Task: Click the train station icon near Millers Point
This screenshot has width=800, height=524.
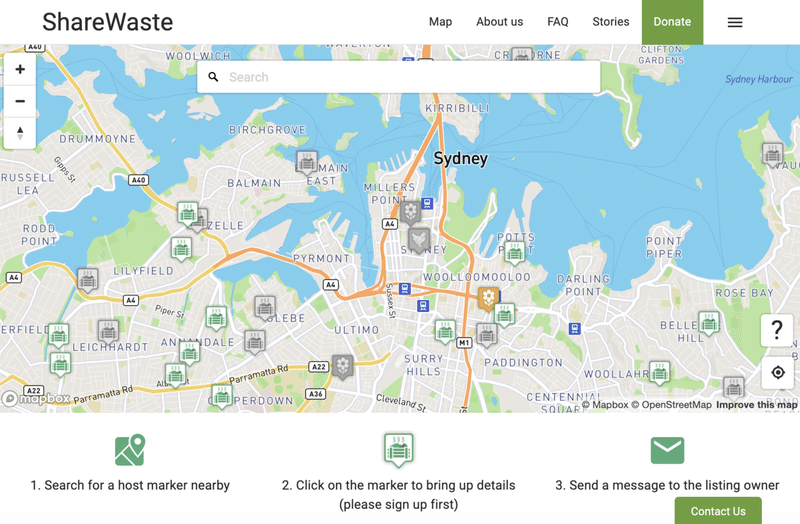Action: pos(428,204)
